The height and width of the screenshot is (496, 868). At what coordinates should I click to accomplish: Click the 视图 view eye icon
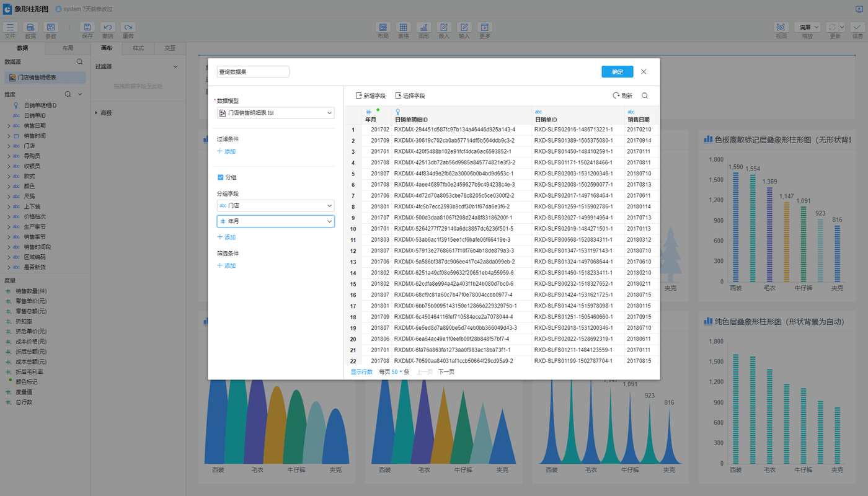click(x=781, y=27)
